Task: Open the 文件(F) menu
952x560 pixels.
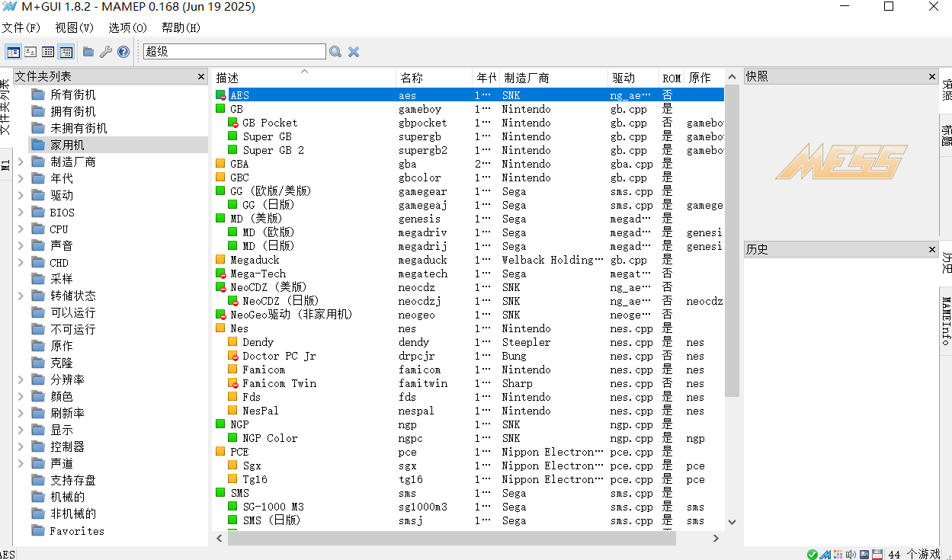Action: [x=21, y=28]
